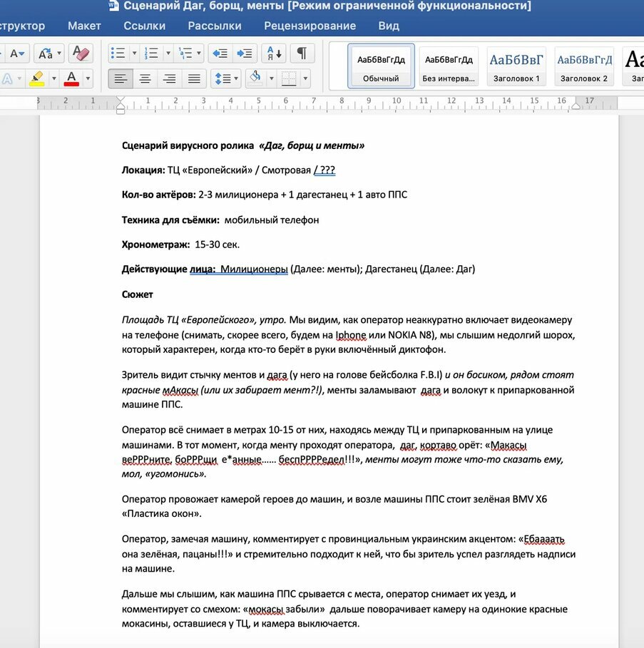Apply a multilevel list

[x=185, y=53]
